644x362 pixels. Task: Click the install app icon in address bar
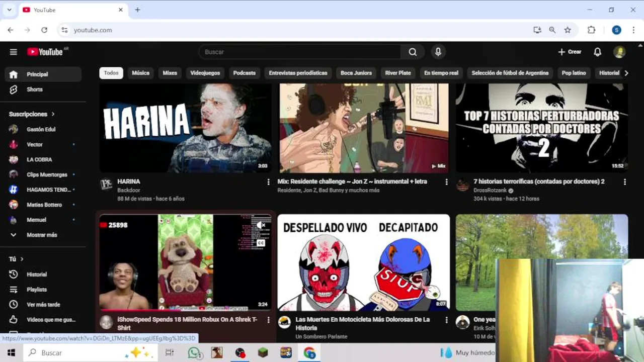pyautogui.click(x=537, y=30)
